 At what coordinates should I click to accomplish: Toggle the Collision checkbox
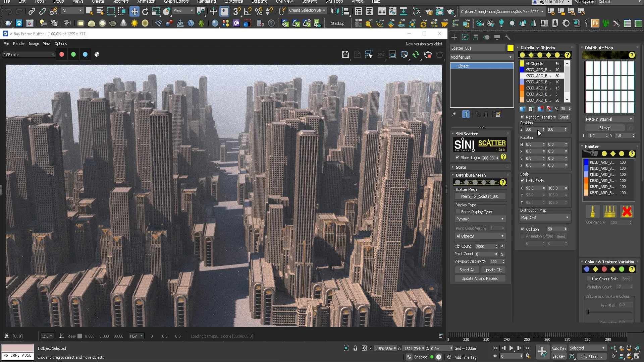522,229
